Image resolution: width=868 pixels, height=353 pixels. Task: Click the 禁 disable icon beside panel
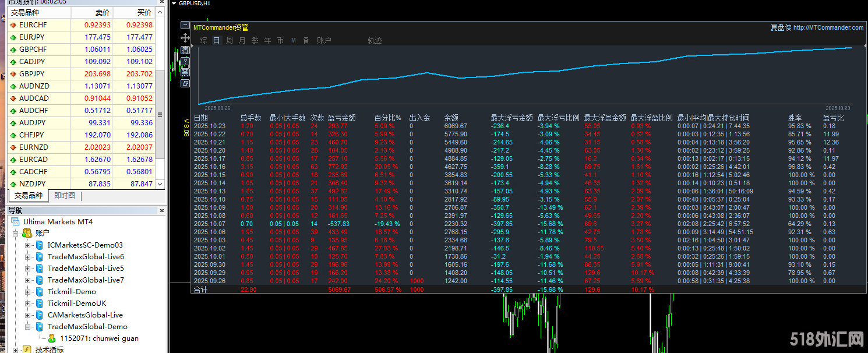[185, 72]
